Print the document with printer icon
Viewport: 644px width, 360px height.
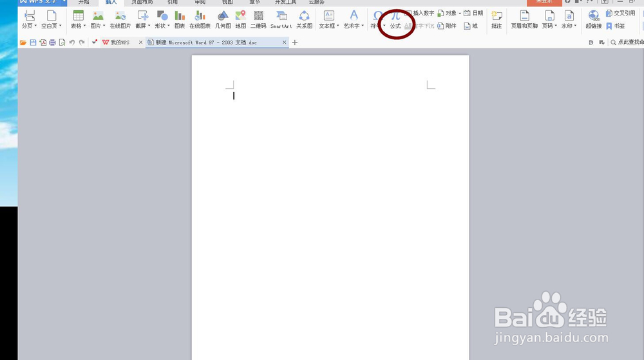52,43
